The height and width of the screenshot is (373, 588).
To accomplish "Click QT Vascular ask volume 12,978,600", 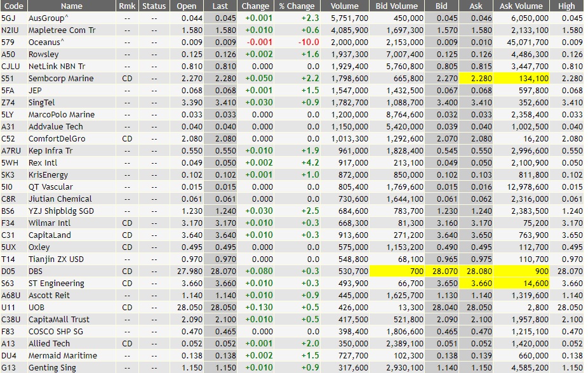I will pos(528,187).
